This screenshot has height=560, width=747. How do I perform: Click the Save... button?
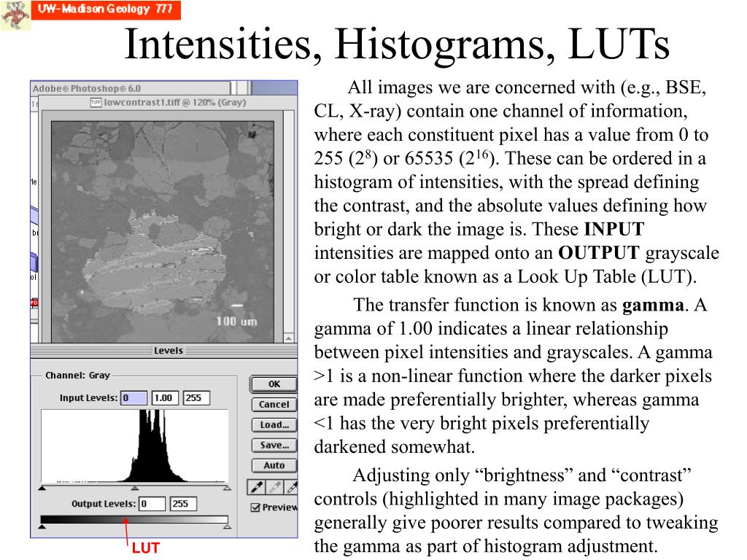[274, 446]
